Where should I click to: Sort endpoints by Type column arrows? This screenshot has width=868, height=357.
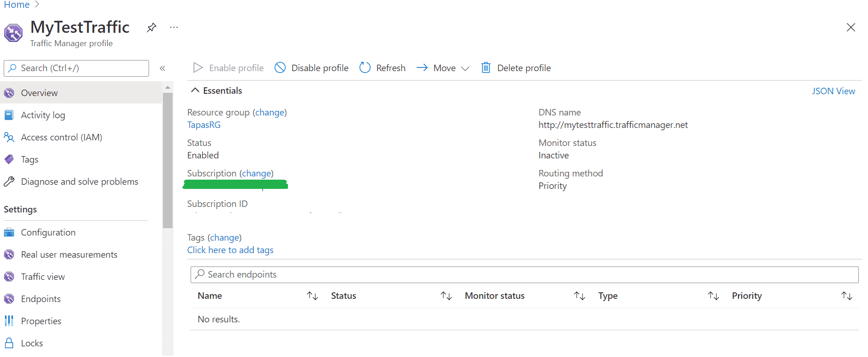(713, 296)
